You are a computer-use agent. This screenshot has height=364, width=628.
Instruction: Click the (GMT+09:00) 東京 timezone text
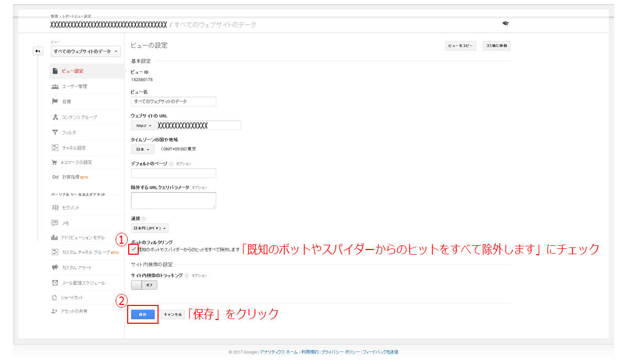coord(178,149)
